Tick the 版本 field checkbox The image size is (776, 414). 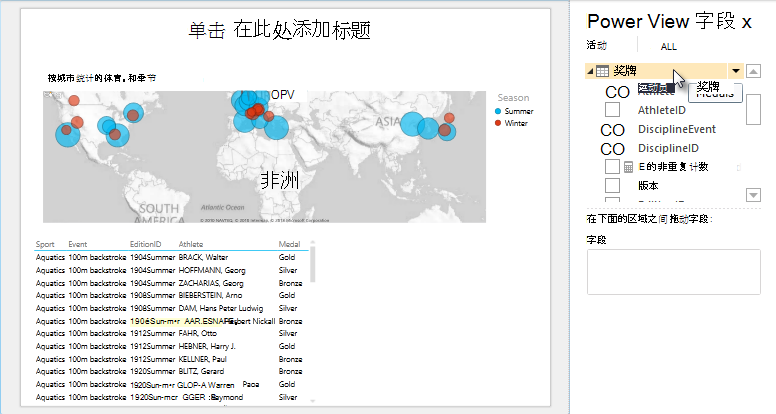(x=612, y=185)
